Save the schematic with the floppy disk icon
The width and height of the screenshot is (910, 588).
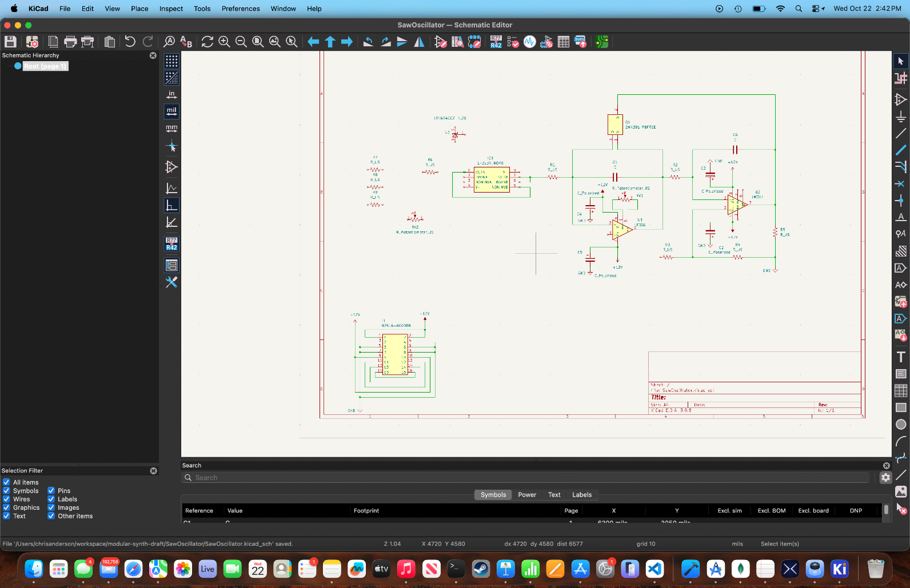[10, 42]
